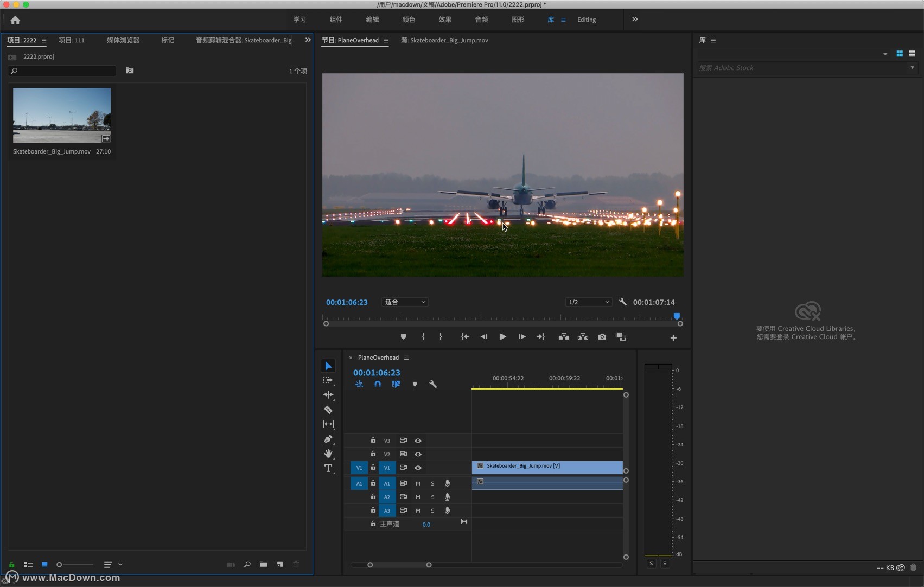Select the Track Select Forward tool

tap(328, 380)
